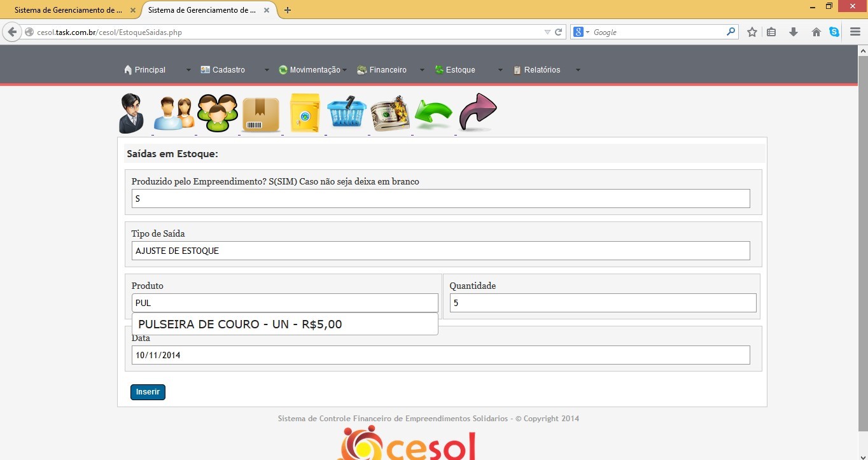Open the cardboard box products icon
The width and height of the screenshot is (868, 460).
point(261,115)
